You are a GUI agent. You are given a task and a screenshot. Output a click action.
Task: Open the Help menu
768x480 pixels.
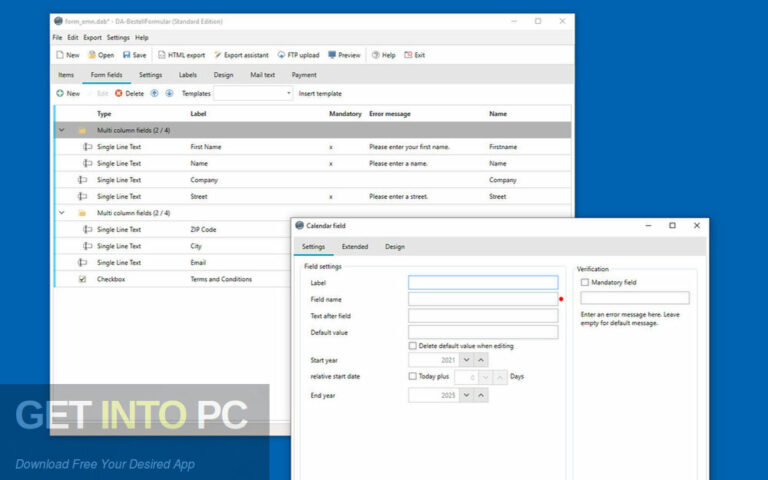tap(142, 38)
